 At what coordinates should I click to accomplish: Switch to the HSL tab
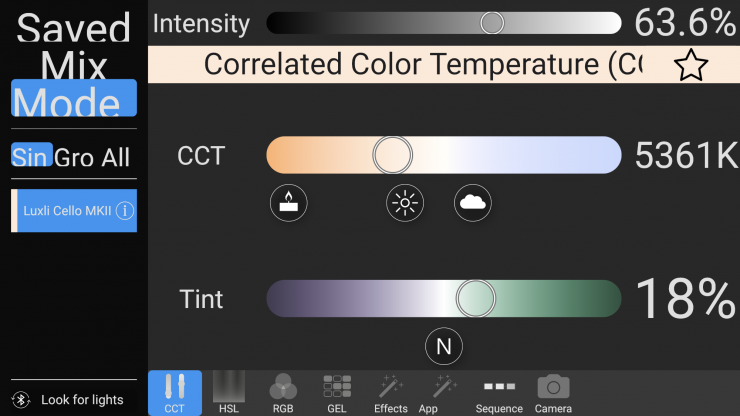[229, 393]
